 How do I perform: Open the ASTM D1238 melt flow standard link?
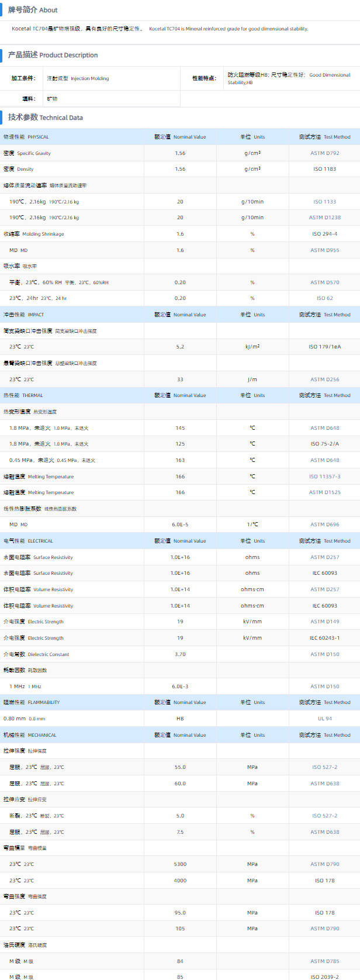pyautogui.click(x=324, y=218)
